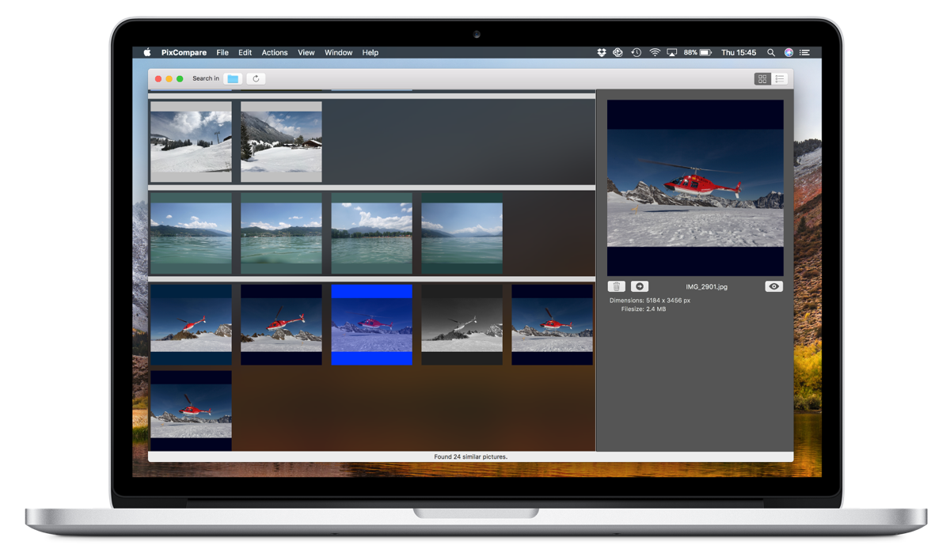
Task: Click the eye button to quick look the picture
Action: (774, 286)
